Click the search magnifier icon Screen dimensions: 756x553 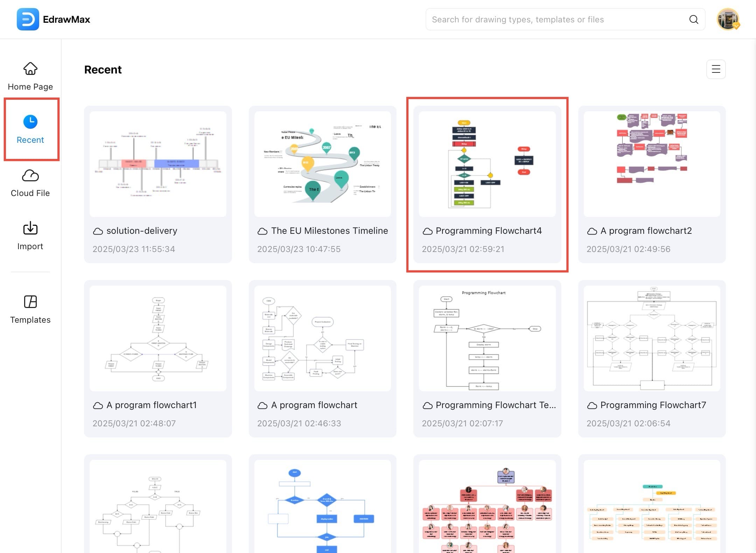(693, 20)
